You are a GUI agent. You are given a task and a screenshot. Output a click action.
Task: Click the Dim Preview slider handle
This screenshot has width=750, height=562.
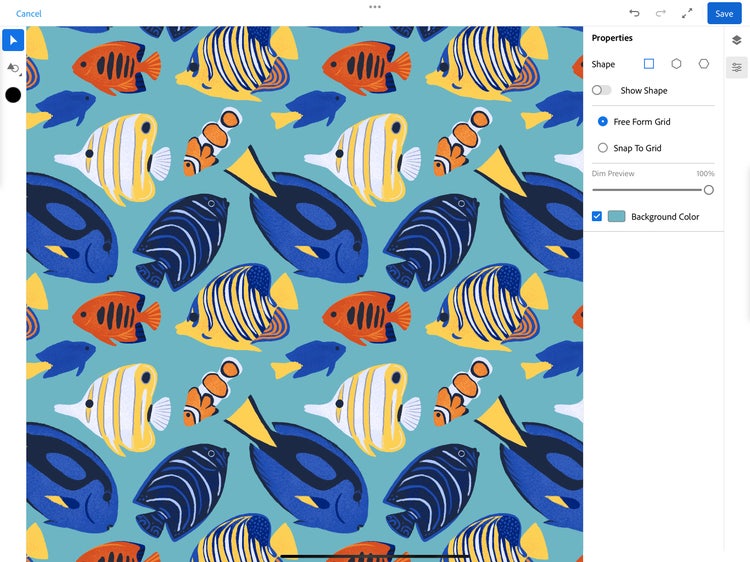[708, 190]
